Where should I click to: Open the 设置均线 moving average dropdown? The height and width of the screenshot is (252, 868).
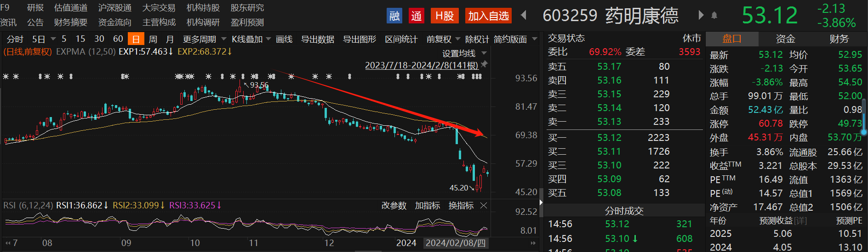pos(464,53)
